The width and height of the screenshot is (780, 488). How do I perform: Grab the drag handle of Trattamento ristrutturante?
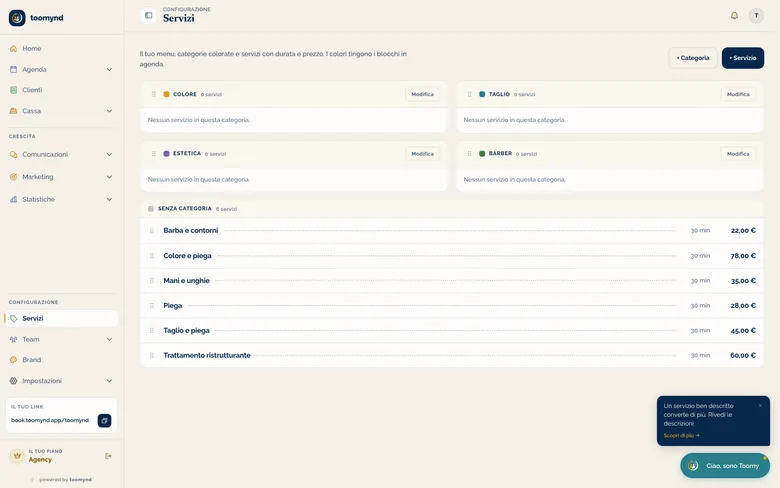coord(152,355)
